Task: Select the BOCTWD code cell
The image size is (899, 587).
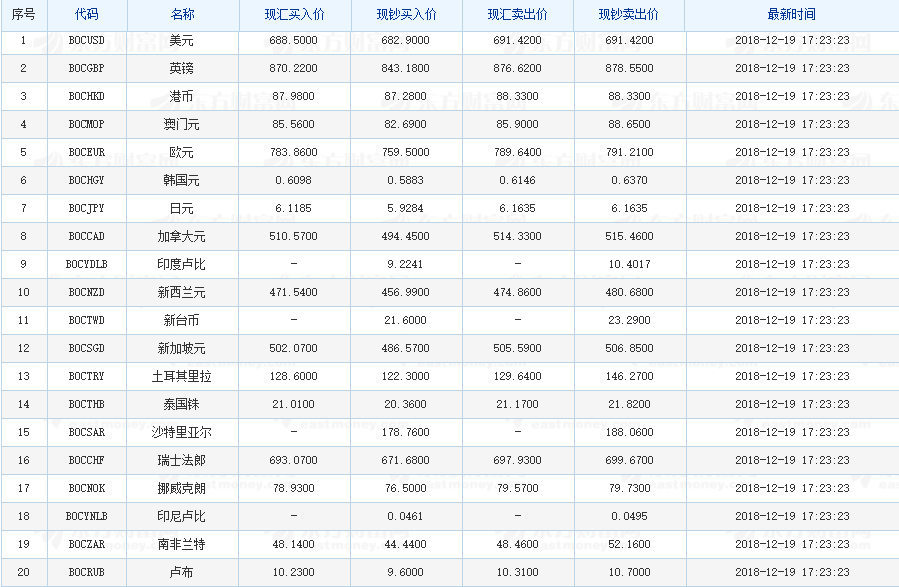Action: coord(87,321)
